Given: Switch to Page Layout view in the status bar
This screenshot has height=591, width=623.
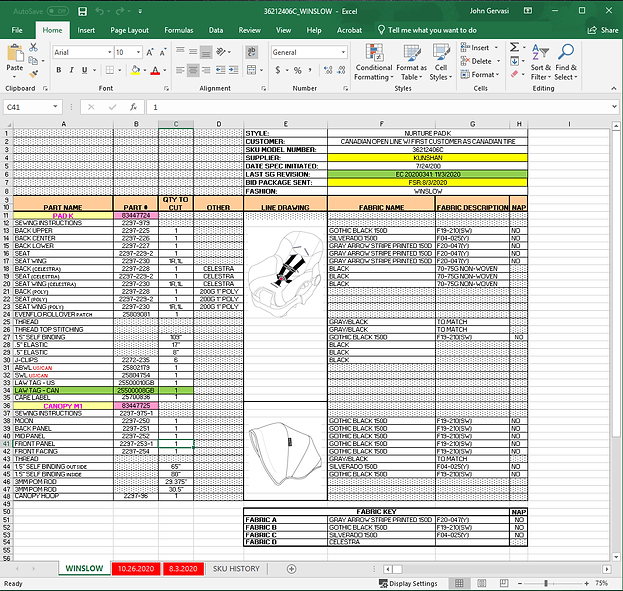Looking at the screenshot, I should tap(482, 583).
